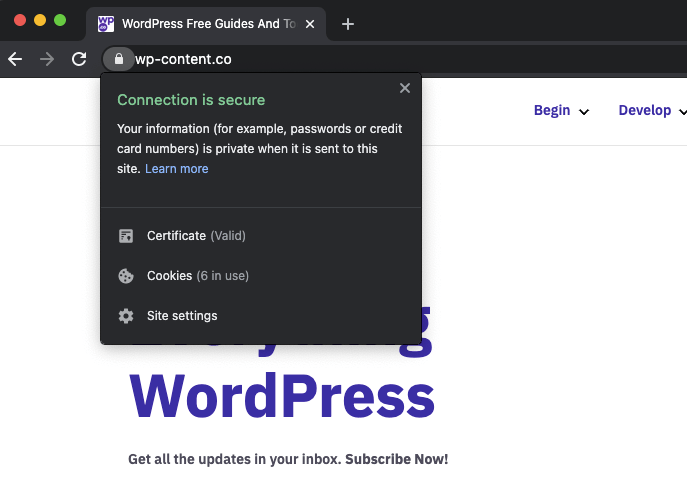Expand the Begin menu chevron

tap(584, 112)
